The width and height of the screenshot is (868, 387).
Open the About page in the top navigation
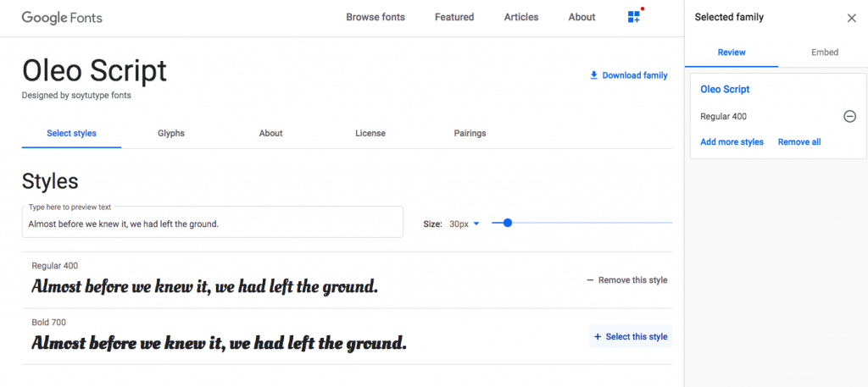click(x=581, y=17)
